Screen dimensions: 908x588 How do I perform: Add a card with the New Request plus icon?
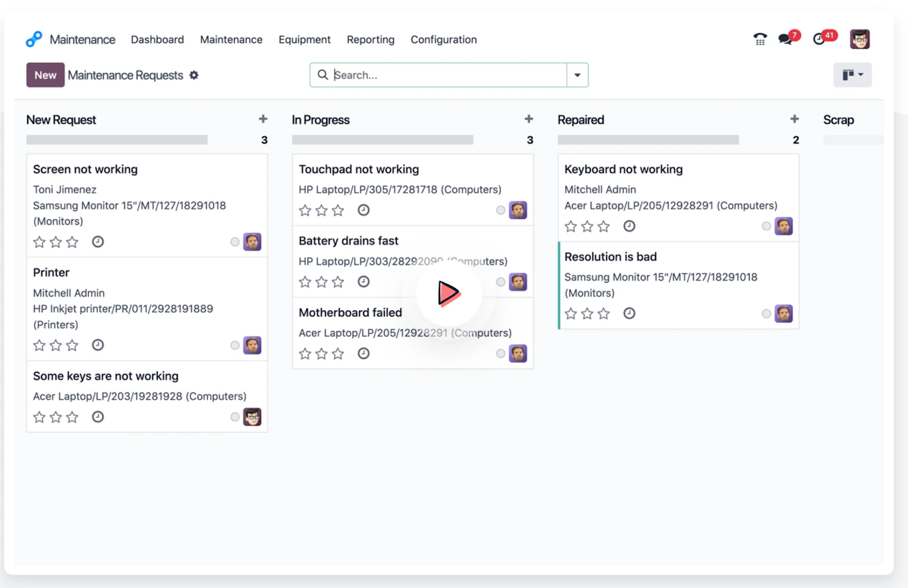click(x=263, y=119)
